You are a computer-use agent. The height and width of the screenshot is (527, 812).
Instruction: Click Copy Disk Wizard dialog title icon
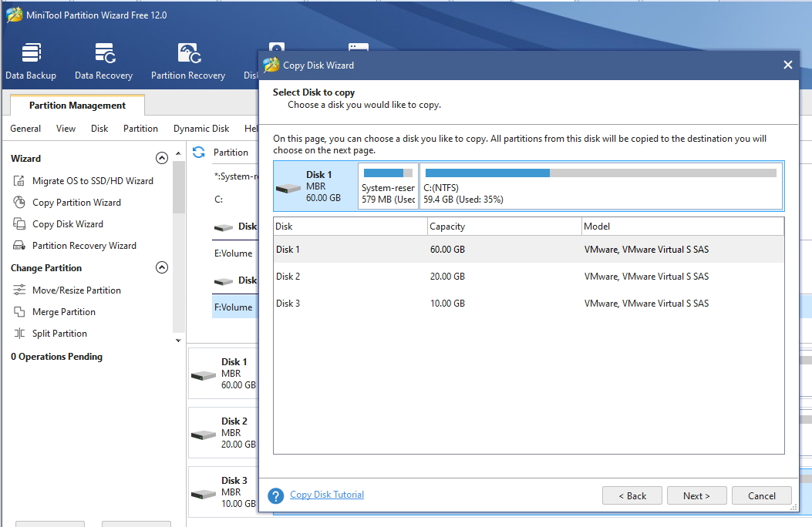[271, 65]
